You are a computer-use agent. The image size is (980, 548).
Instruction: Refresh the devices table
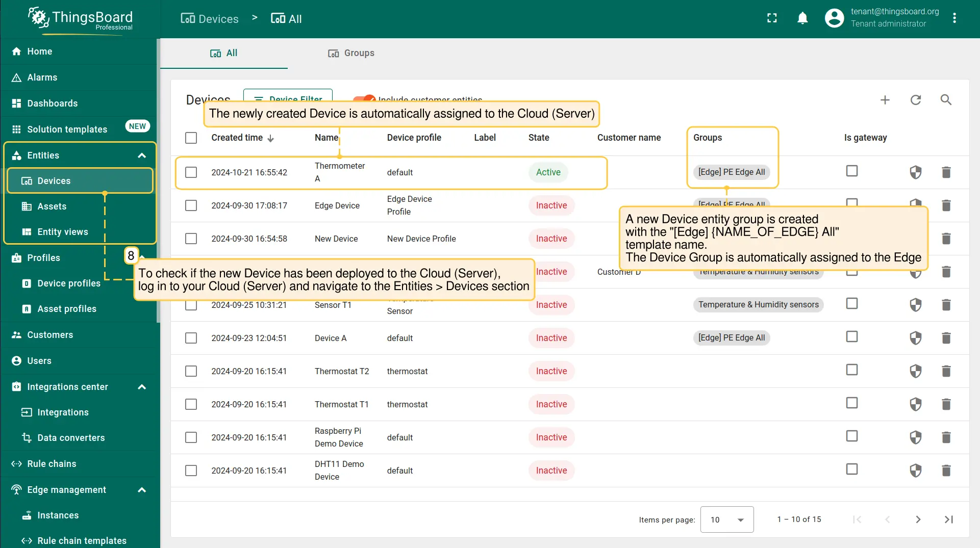(916, 100)
